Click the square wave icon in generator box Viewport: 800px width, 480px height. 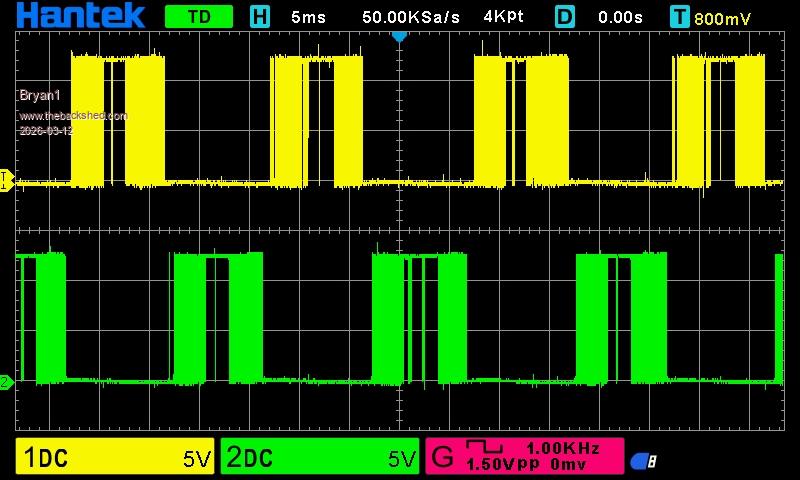[483, 448]
